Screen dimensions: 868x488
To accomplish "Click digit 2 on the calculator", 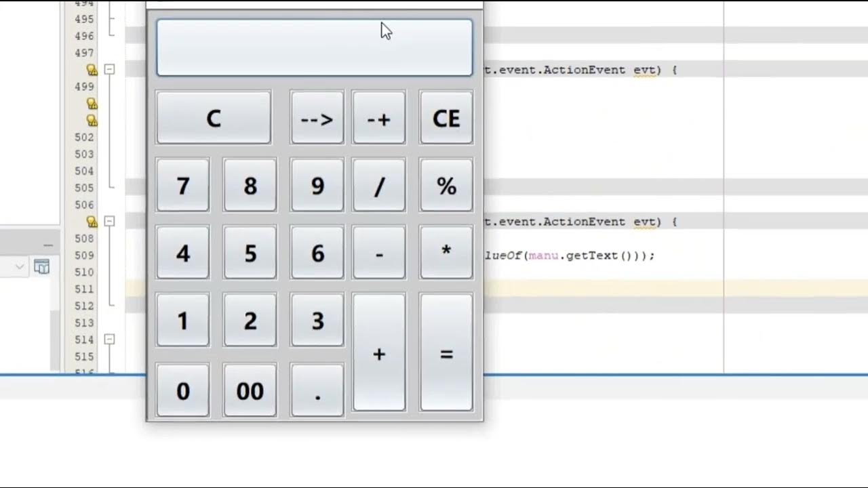I will tap(250, 320).
